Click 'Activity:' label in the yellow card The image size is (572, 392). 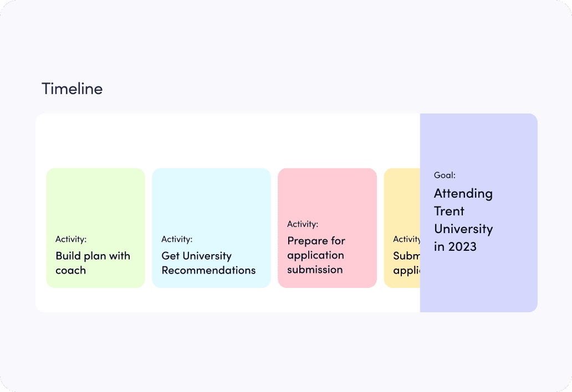point(407,239)
